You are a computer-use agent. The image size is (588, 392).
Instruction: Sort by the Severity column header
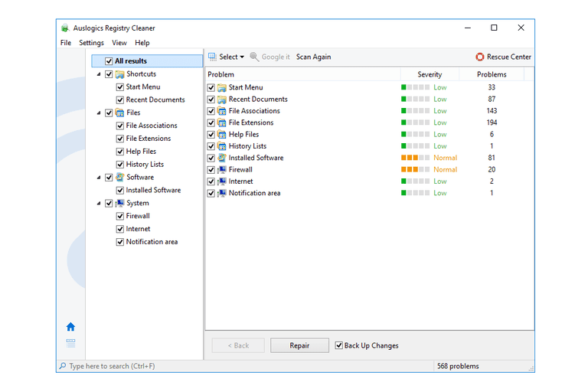tap(430, 74)
